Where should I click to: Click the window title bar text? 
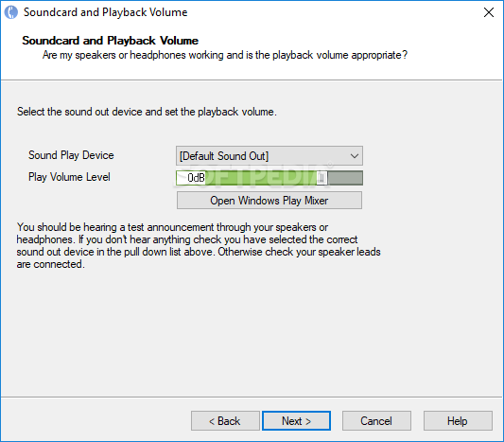[x=105, y=12]
